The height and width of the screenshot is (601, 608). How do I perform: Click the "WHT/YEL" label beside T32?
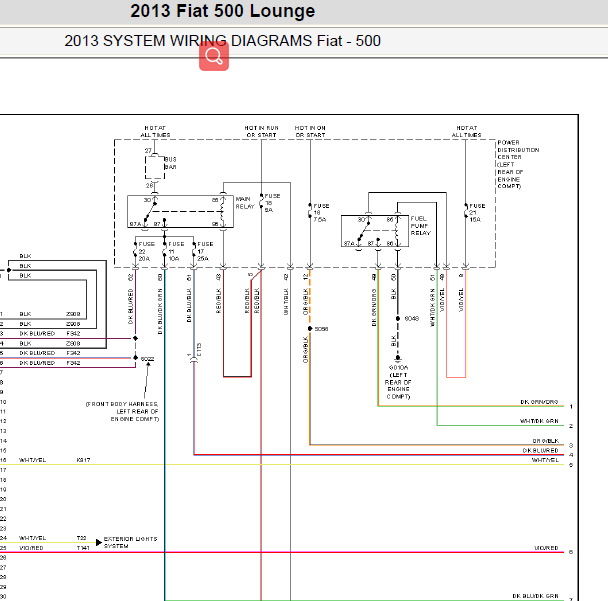point(33,538)
